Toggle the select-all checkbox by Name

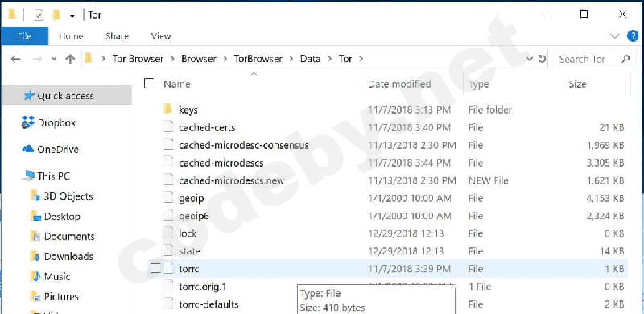pos(149,84)
